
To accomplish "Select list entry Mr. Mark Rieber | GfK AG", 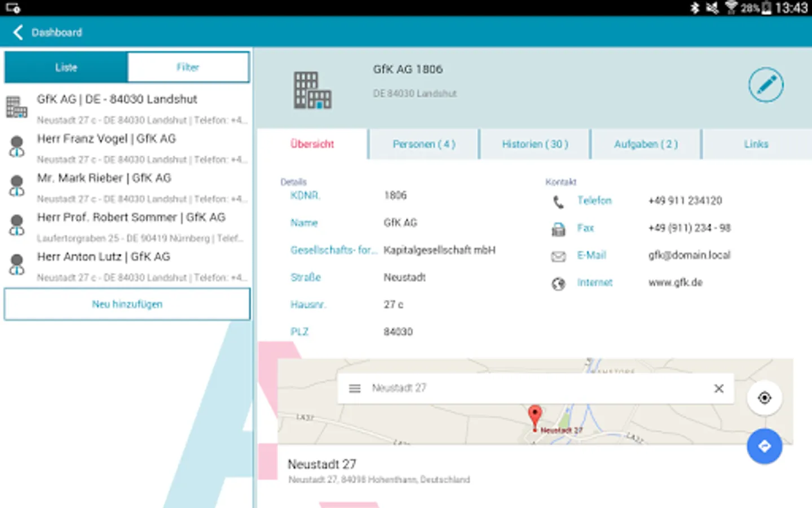I will pos(127,187).
